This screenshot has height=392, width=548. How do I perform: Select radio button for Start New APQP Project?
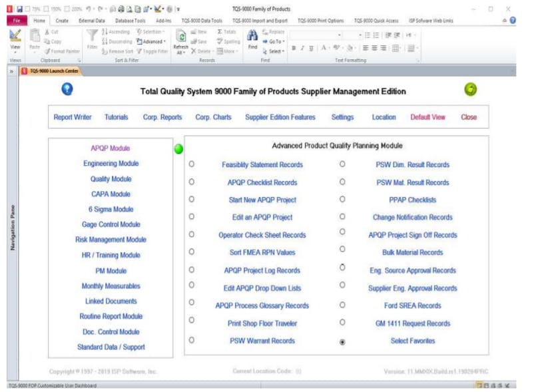[x=192, y=199]
